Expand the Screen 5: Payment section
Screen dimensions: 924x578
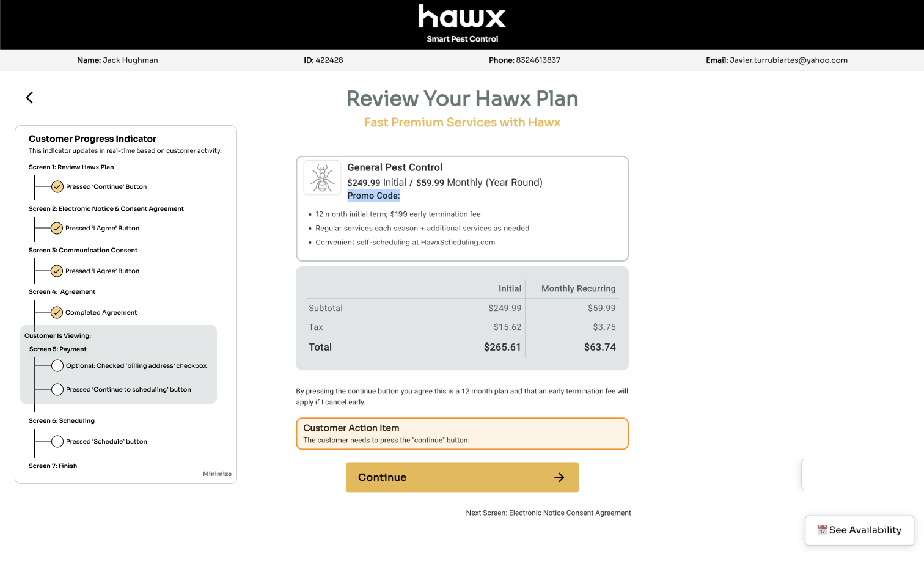click(x=58, y=349)
